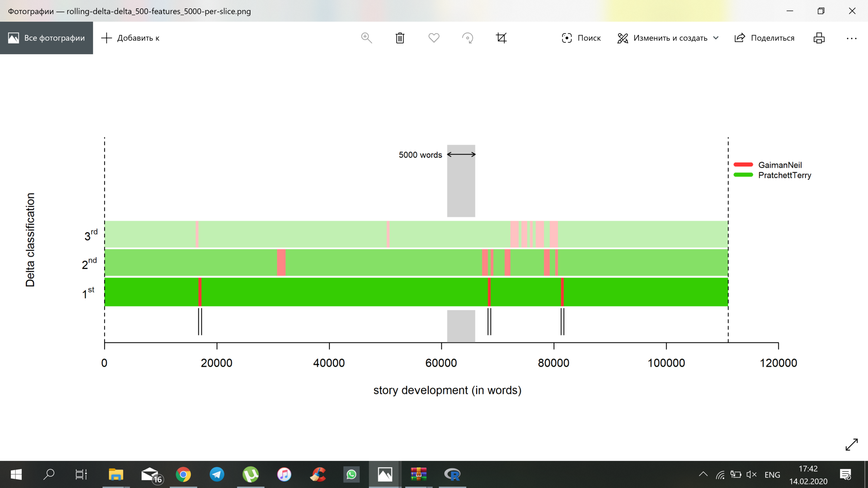Open the notification center icon
Image resolution: width=868 pixels, height=488 pixels.
[845, 474]
